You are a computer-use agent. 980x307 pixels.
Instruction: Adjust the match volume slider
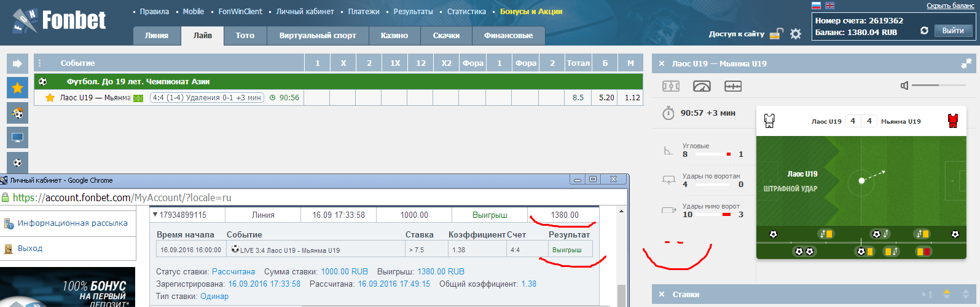tap(938, 85)
